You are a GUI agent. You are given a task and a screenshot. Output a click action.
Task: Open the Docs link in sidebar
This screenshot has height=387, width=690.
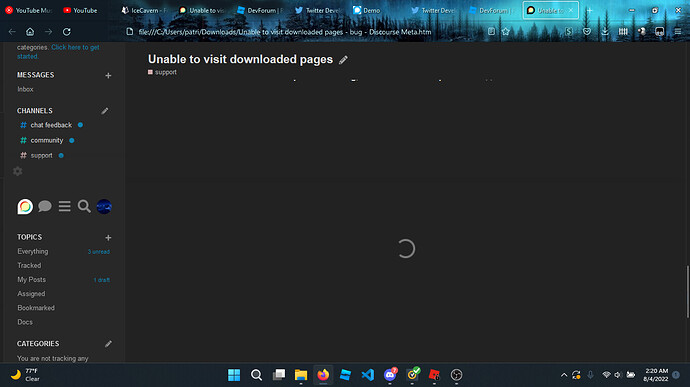tap(25, 322)
